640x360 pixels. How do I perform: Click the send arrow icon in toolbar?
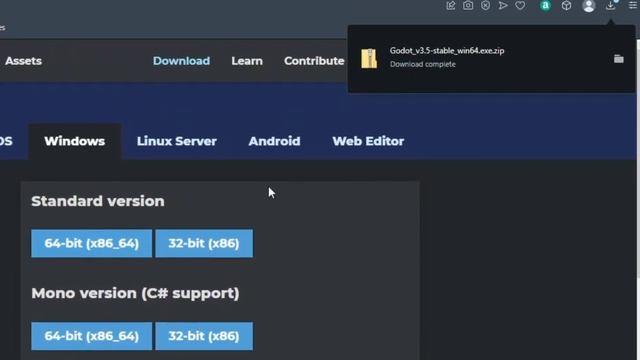click(x=503, y=5)
